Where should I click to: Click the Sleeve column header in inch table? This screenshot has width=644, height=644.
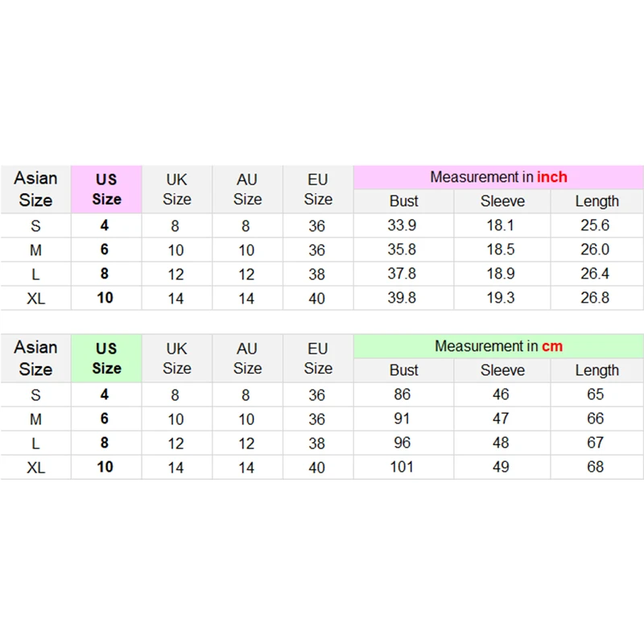(502, 201)
